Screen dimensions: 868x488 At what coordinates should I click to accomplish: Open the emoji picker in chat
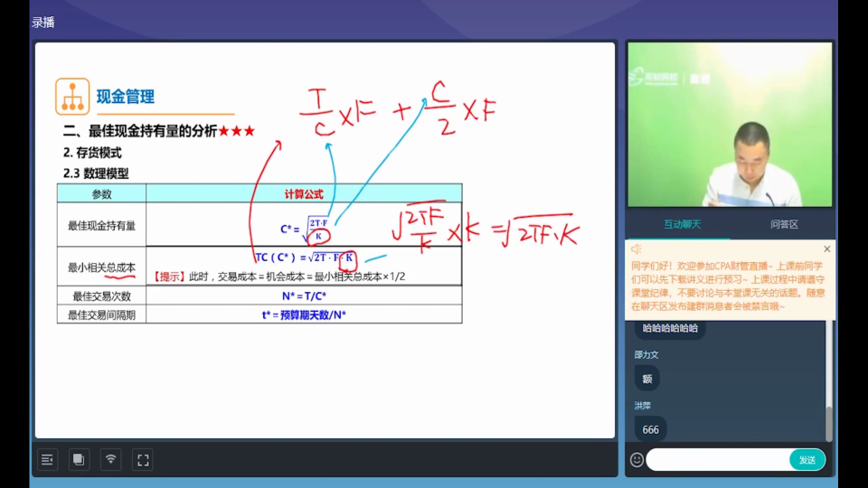[x=637, y=460]
